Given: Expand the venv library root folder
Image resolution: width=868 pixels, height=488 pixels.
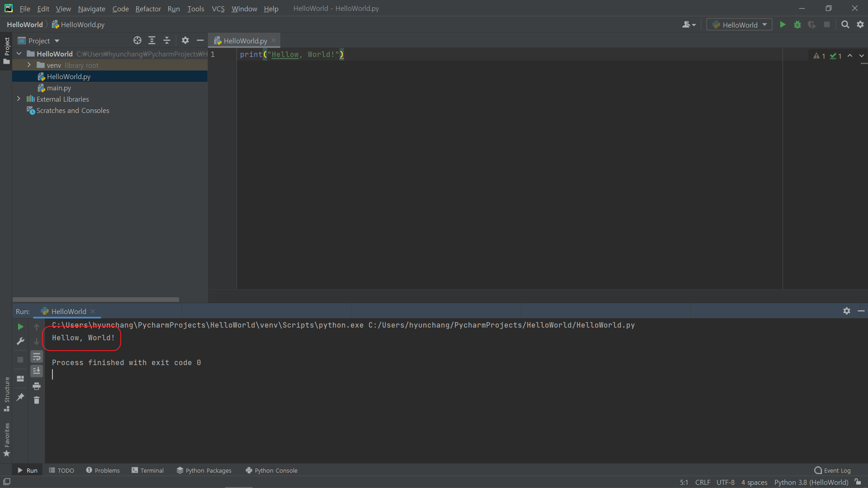Looking at the screenshot, I should pyautogui.click(x=29, y=65).
